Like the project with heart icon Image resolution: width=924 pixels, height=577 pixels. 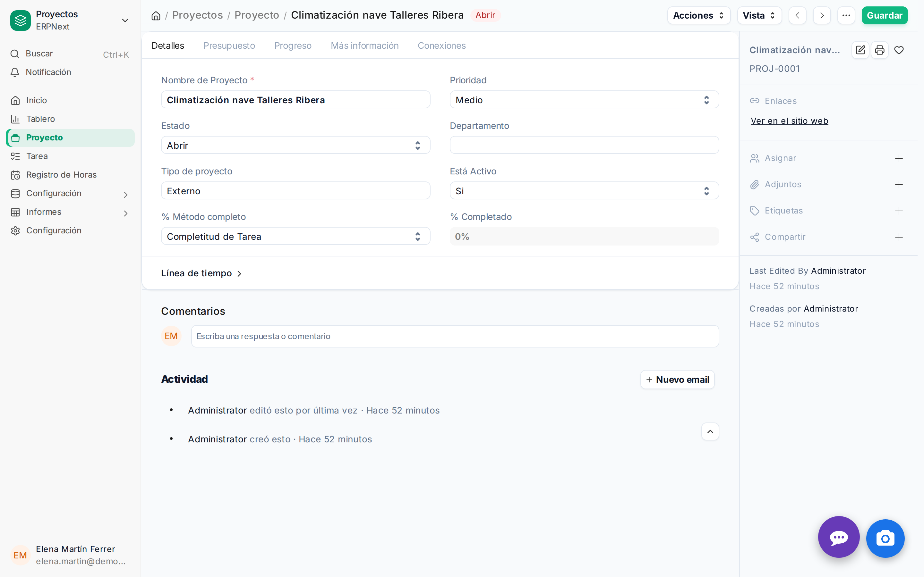899,50
